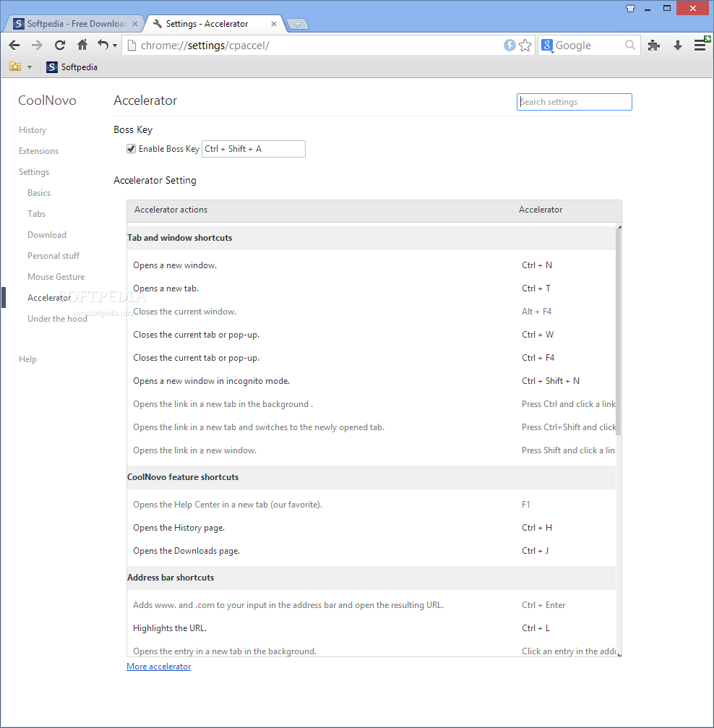Image resolution: width=714 pixels, height=728 pixels.
Task: Click the More accelerator link
Action: click(159, 667)
